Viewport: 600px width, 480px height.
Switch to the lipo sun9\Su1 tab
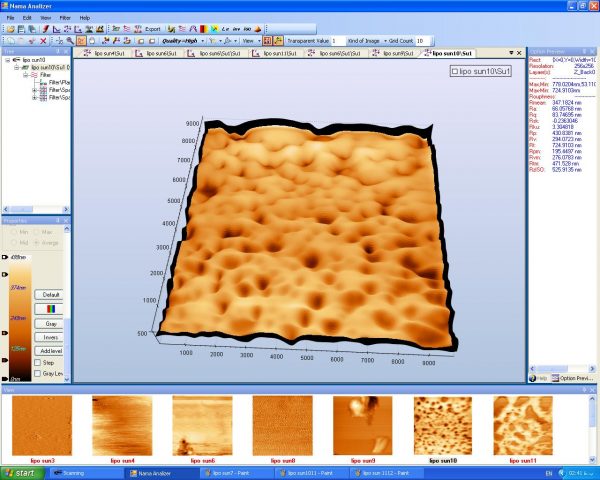[394, 54]
